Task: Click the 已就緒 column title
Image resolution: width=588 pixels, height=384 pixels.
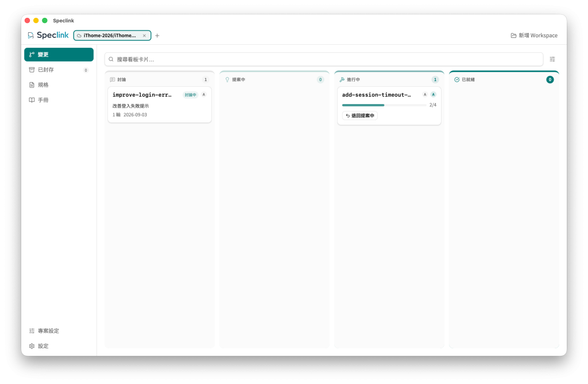Action: coord(468,79)
